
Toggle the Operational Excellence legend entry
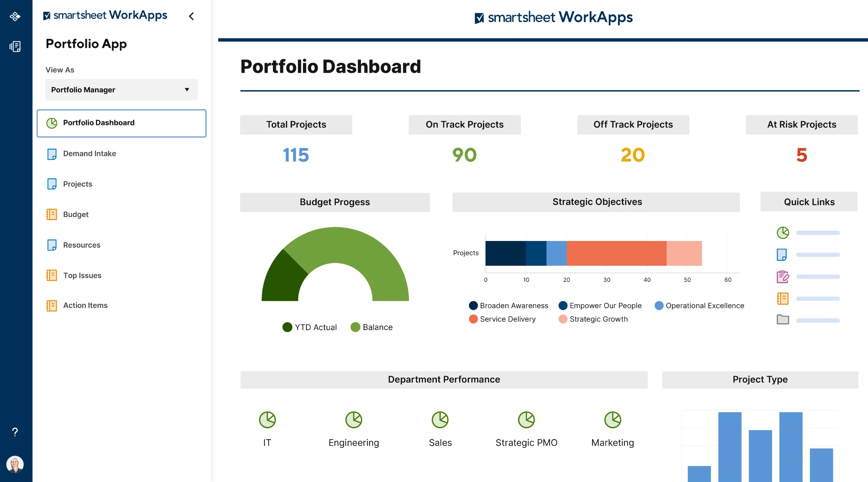pyautogui.click(x=699, y=306)
